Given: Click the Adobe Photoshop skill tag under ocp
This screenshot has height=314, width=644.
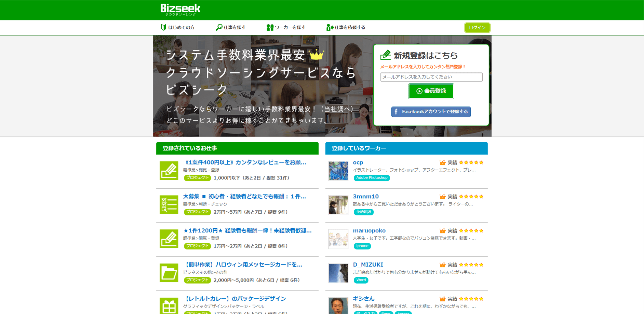Looking at the screenshot, I should (x=372, y=178).
